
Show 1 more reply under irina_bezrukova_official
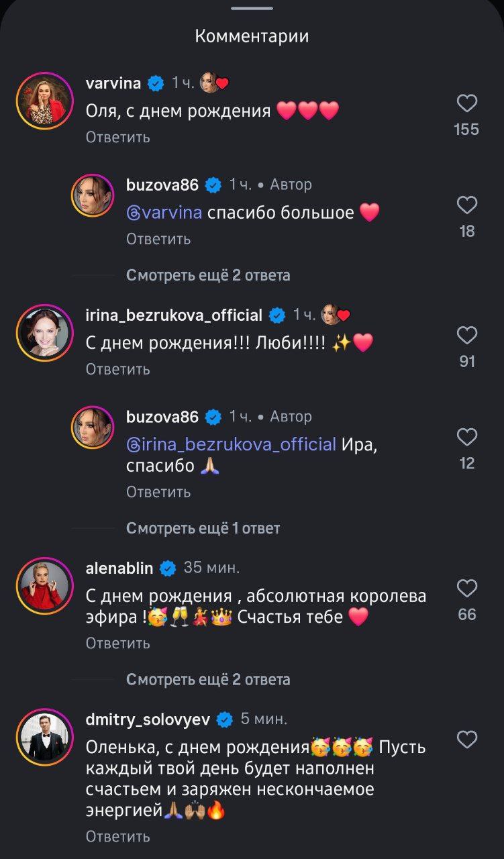pos(203,528)
